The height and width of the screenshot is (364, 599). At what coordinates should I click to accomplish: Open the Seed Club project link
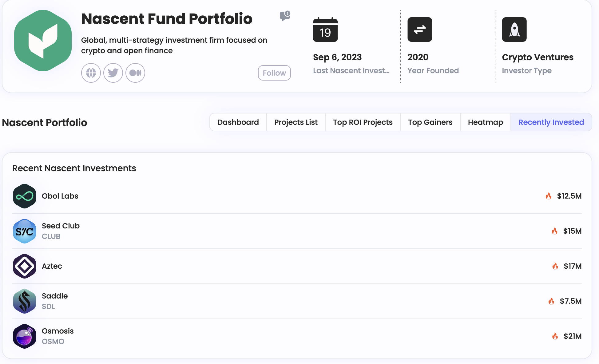[61, 226]
